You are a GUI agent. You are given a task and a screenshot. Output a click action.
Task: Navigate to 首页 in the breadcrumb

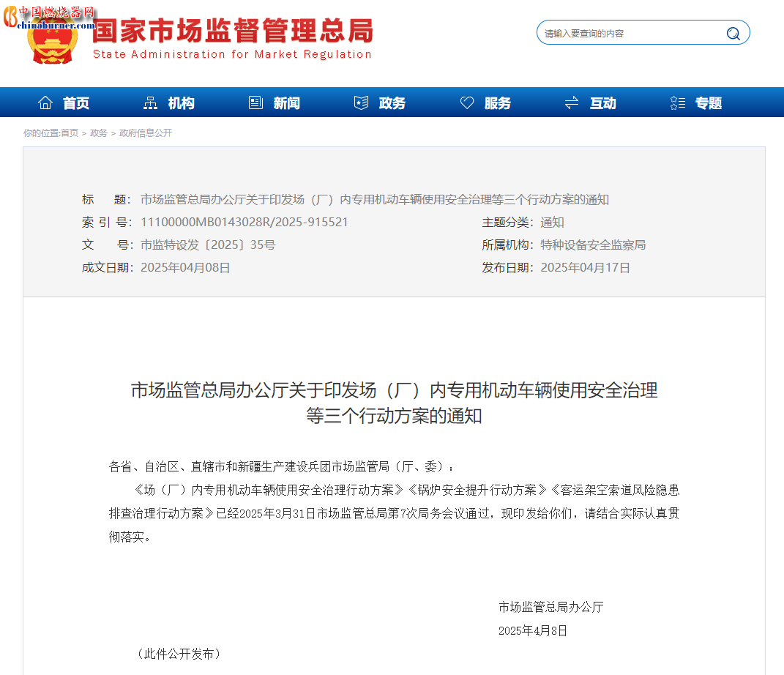(x=71, y=133)
